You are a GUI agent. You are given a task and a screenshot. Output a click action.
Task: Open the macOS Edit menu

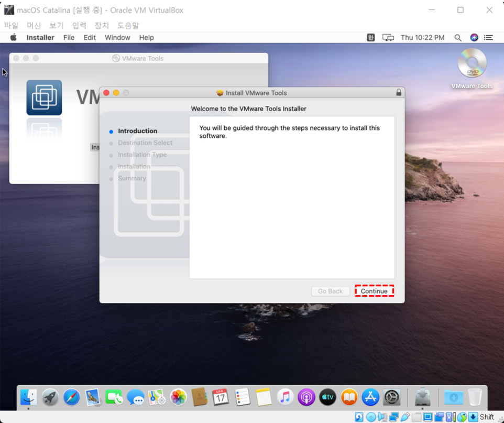[90, 38]
